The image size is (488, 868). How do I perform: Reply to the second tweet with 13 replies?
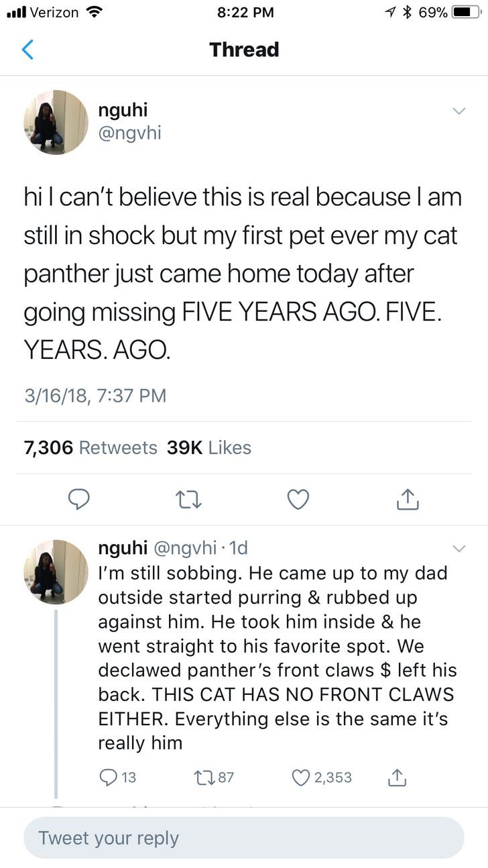(x=108, y=777)
